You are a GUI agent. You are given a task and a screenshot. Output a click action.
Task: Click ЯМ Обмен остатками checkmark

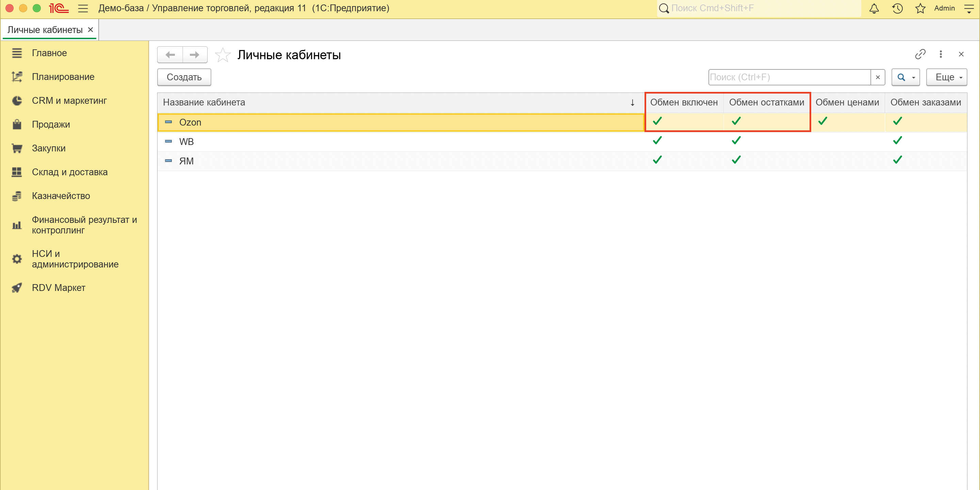click(736, 160)
